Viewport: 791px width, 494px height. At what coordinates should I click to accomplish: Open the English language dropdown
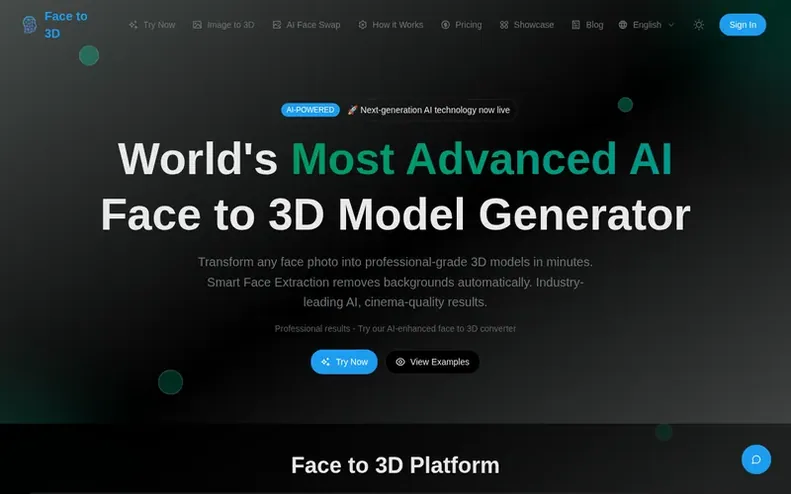pyautogui.click(x=647, y=25)
